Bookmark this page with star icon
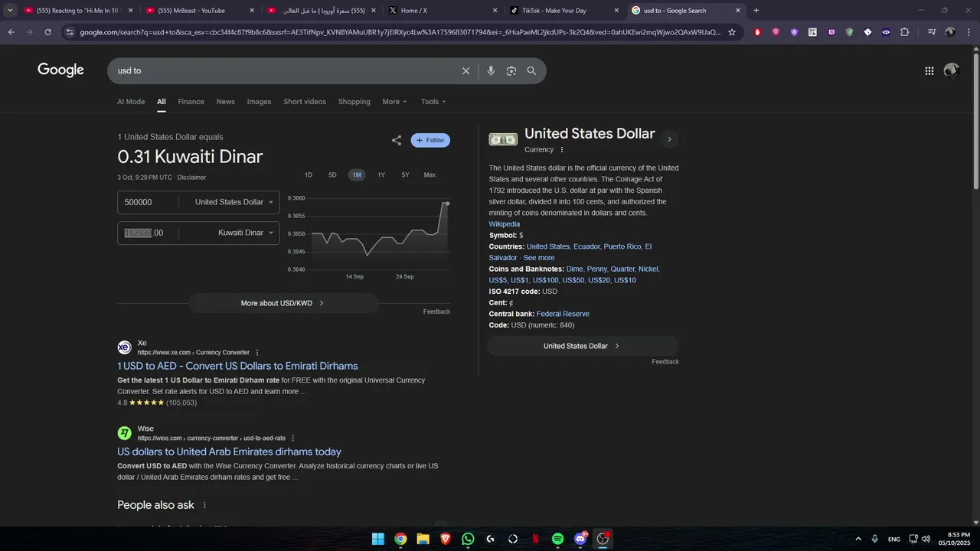 (732, 32)
